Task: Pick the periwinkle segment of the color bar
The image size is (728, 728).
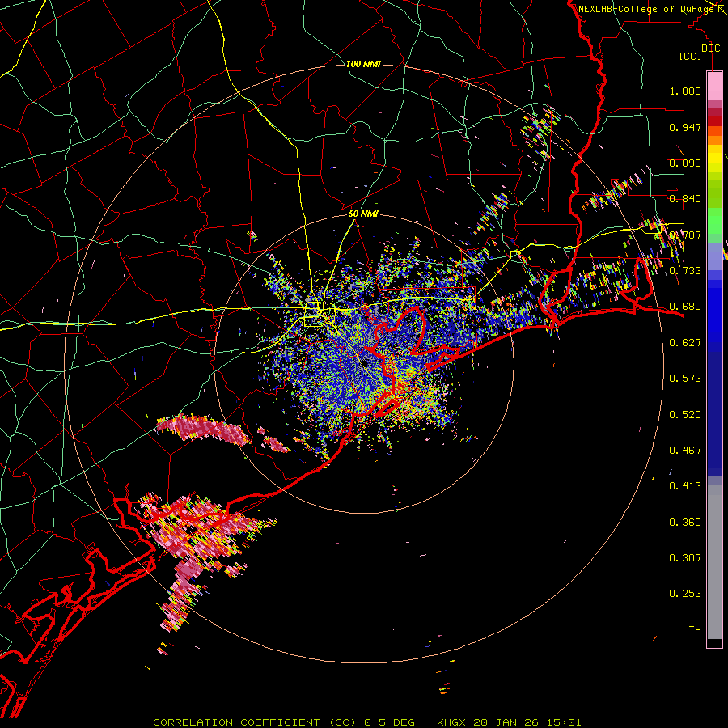Action: [x=714, y=257]
